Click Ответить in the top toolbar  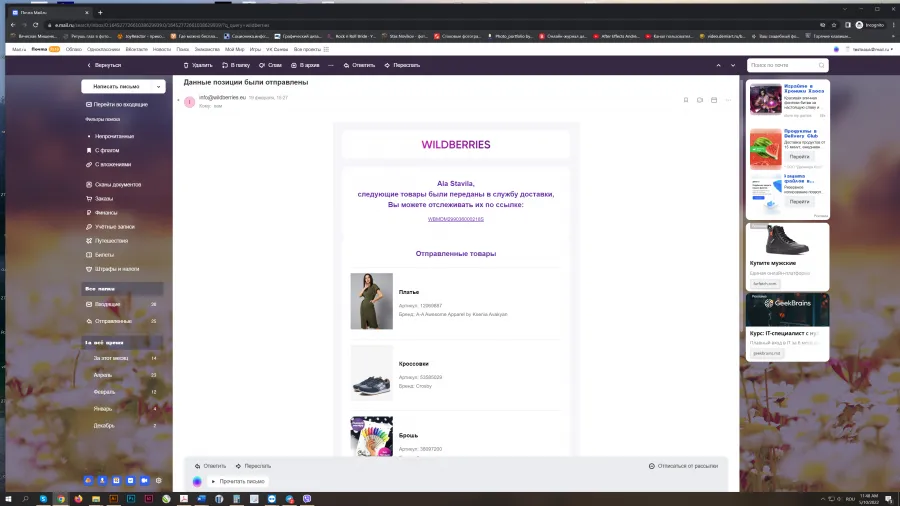tap(359, 65)
